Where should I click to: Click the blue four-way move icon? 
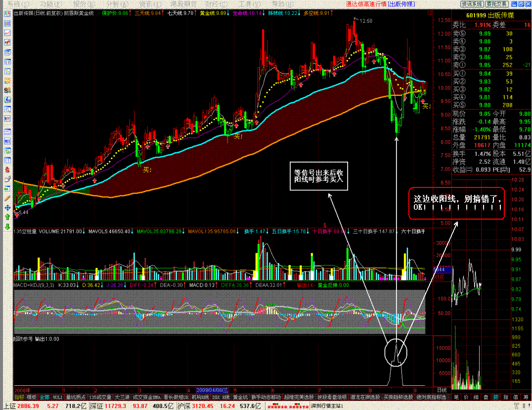(7, 208)
